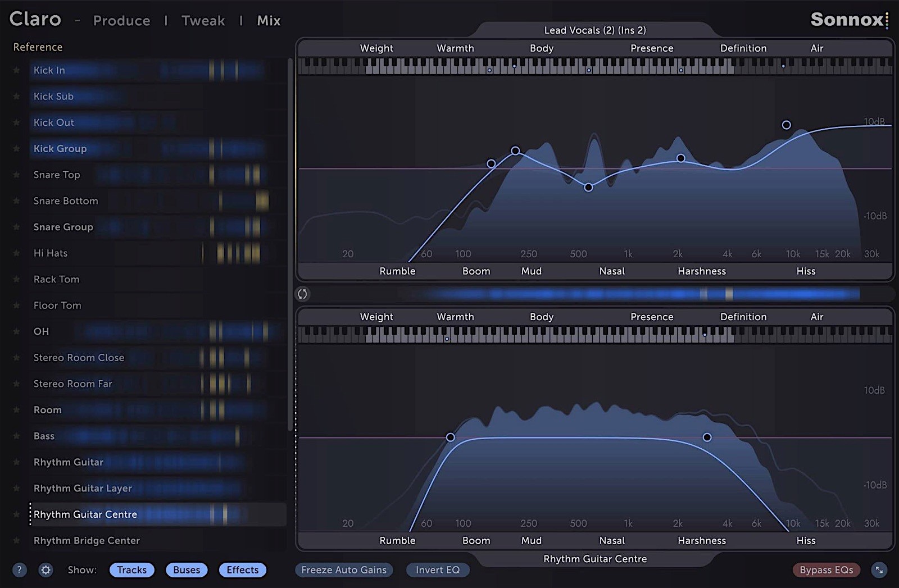This screenshot has width=899, height=588.
Task: Star the Kick In track
Action: coord(16,70)
